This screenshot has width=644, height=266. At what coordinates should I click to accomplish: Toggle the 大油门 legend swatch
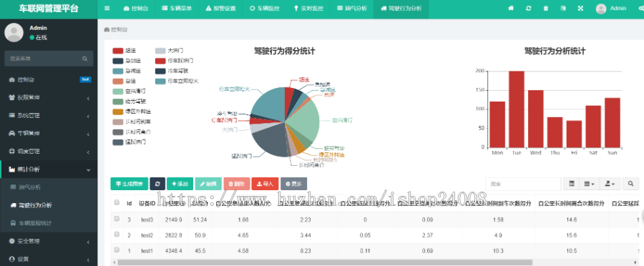160,51
